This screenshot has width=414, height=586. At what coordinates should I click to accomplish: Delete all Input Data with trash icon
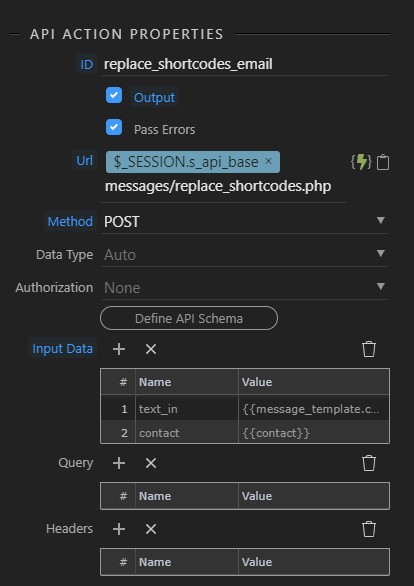tap(369, 349)
